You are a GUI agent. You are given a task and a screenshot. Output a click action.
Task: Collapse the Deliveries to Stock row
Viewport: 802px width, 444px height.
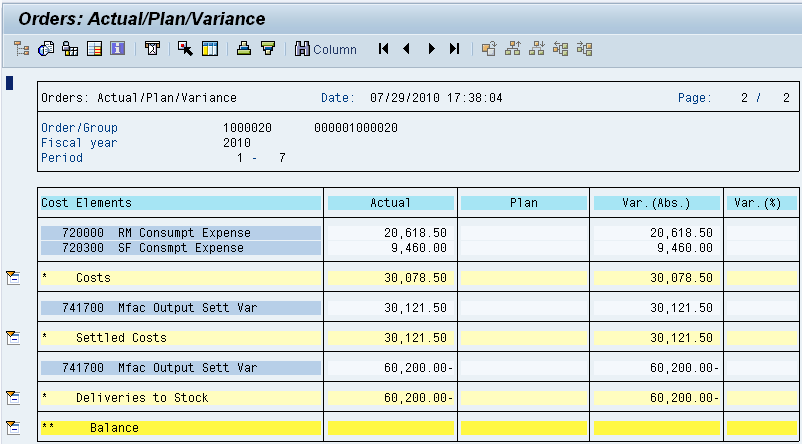tap(13, 397)
